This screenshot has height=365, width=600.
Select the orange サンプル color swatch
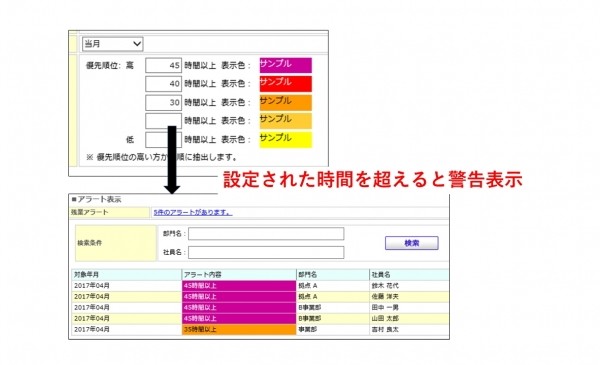(x=285, y=103)
